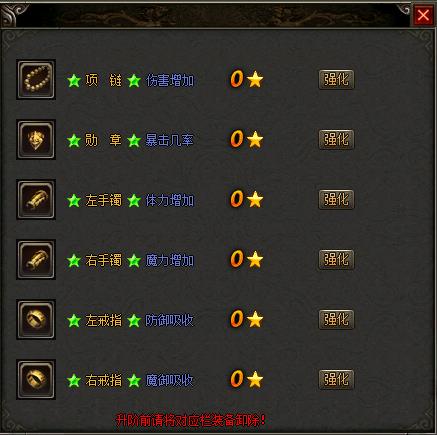Strengthen the left bracelet with 强化
Viewport: 437px width, 435px height.
coord(336,200)
